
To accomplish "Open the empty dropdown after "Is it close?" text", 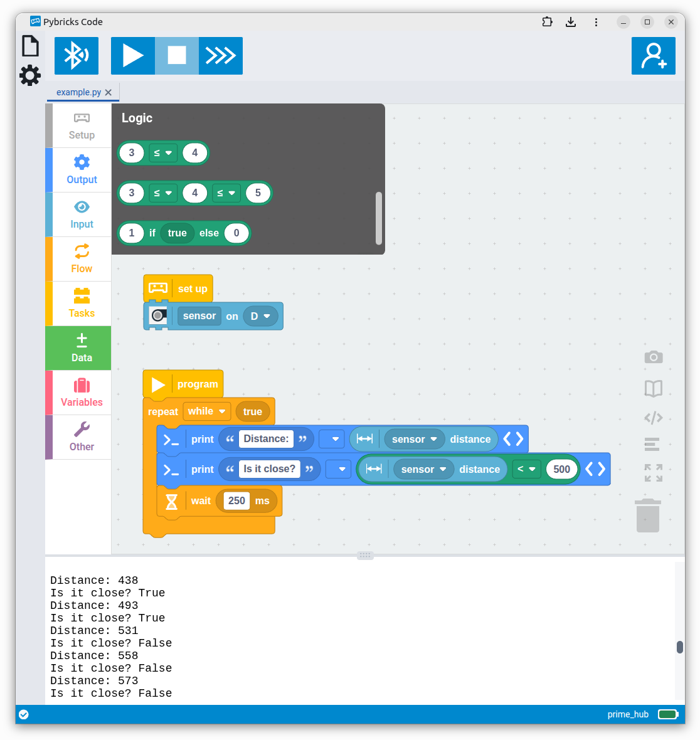I will click(338, 469).
